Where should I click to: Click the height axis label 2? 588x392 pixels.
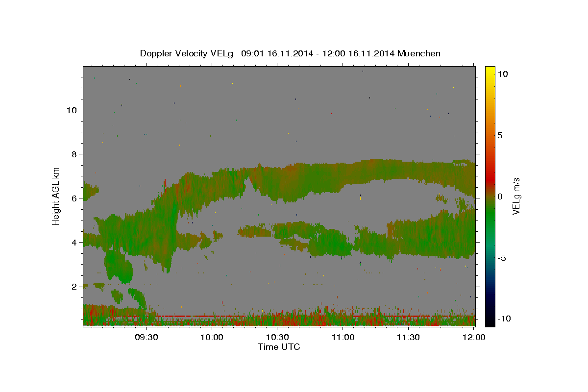[75, 287]
